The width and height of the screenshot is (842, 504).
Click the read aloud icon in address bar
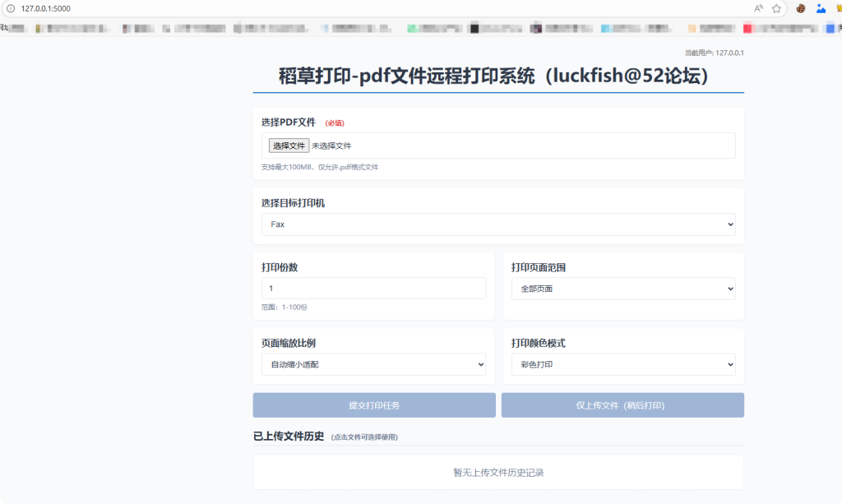pos(759,8)
